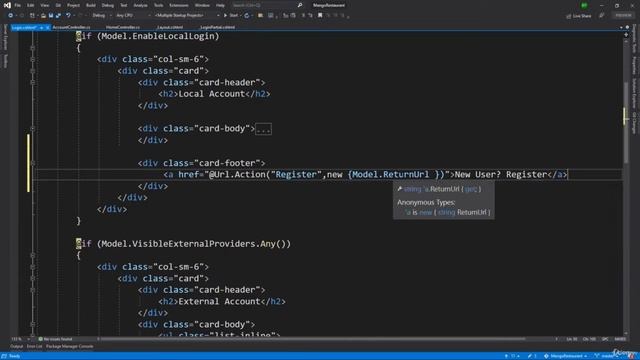Click the split editor handle above scrollbar
The height and width of the screenshot is (360, 640).
(626, 35)
